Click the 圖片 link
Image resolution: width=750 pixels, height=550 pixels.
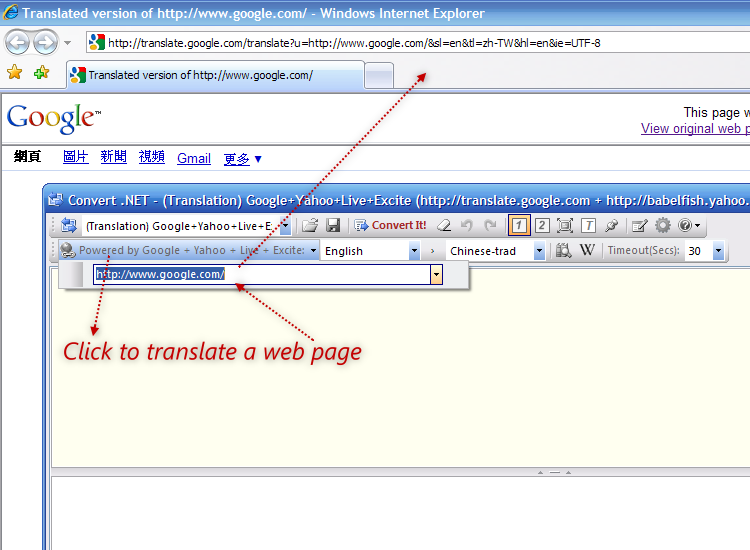tap(76, 156)
